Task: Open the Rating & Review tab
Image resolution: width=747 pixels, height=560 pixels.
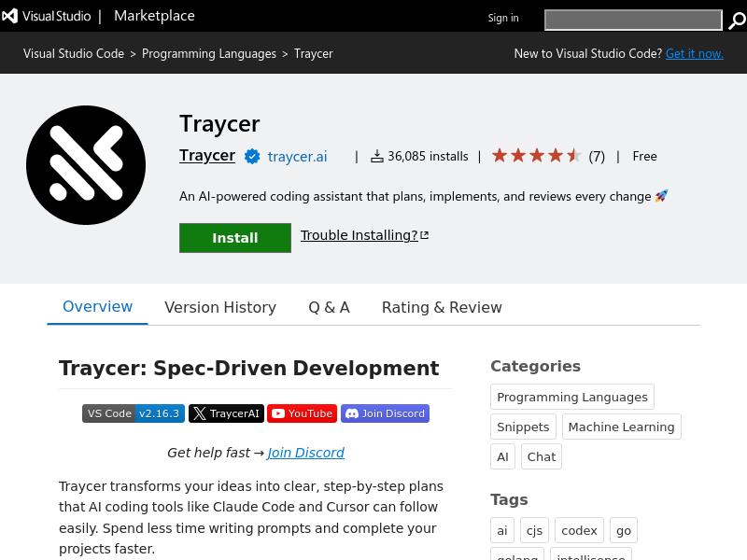Action: tap(442, 308)
